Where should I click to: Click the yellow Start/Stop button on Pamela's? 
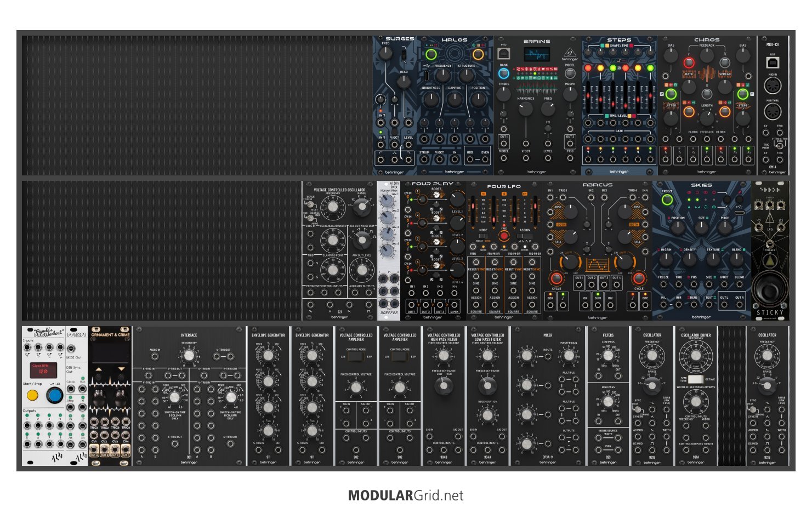coord(32,395)
